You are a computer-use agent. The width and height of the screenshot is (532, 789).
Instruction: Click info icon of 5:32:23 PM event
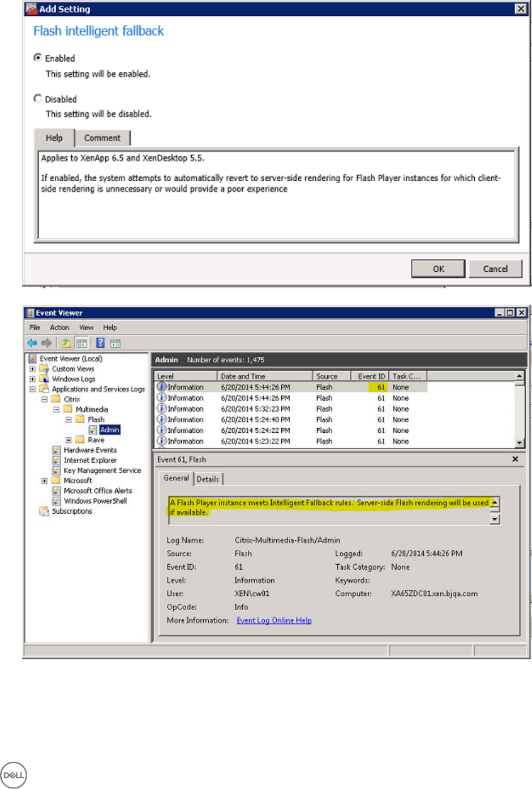[x=162, y=408]
